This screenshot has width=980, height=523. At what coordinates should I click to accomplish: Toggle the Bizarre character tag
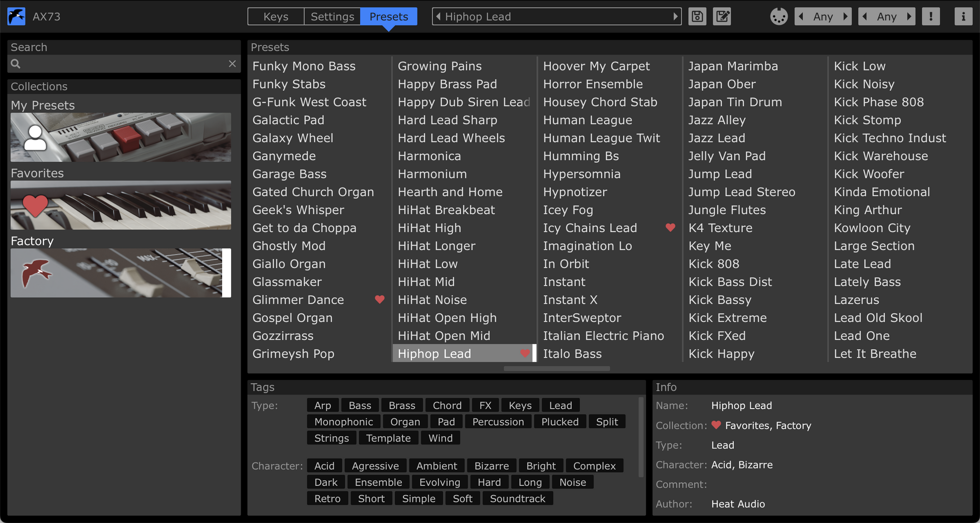[x=492, y=466]
